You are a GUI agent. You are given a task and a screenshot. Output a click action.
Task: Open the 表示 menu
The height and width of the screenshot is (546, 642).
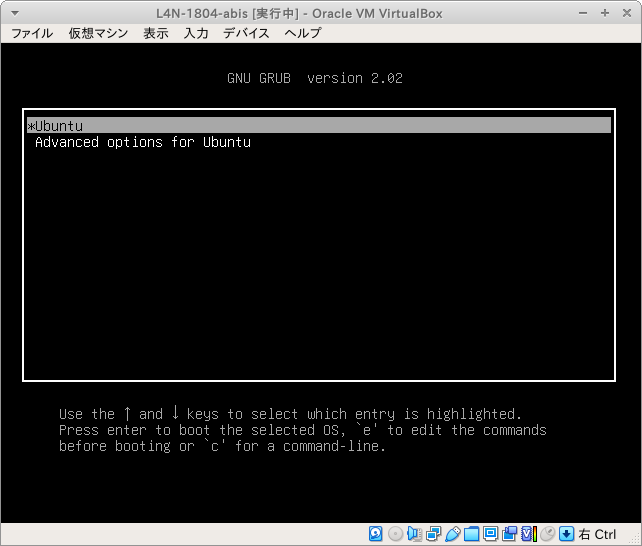pyautogui.click(x=155, y=33)
